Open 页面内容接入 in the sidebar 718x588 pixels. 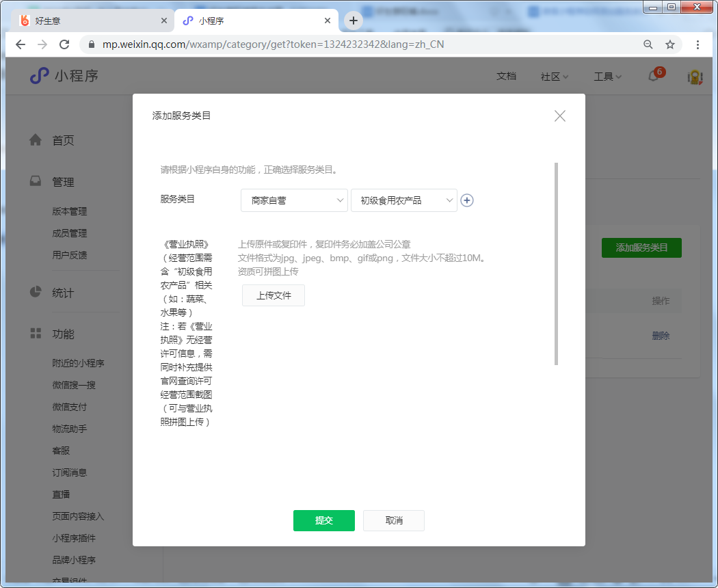pyautogui.click(x=79, y=517)
